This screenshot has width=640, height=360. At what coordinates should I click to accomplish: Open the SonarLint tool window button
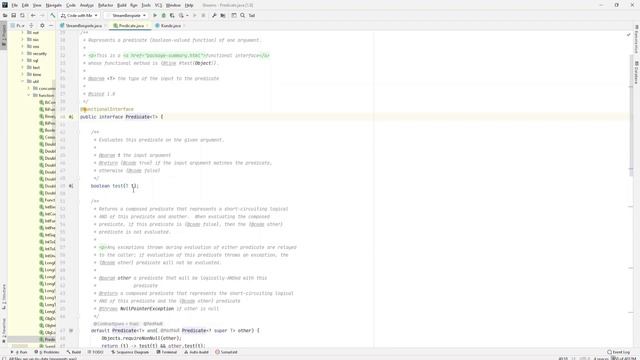click(226, 352)
